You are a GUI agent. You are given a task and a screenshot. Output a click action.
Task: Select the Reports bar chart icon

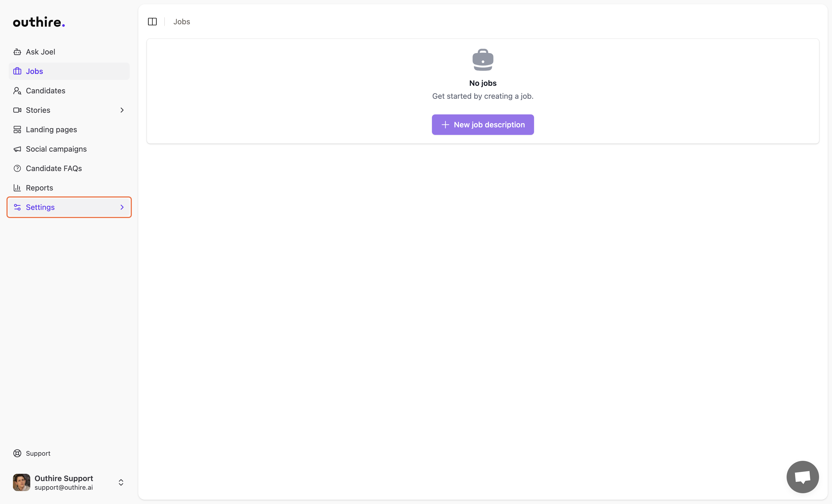pyautogui.click(x=17, y=188)
